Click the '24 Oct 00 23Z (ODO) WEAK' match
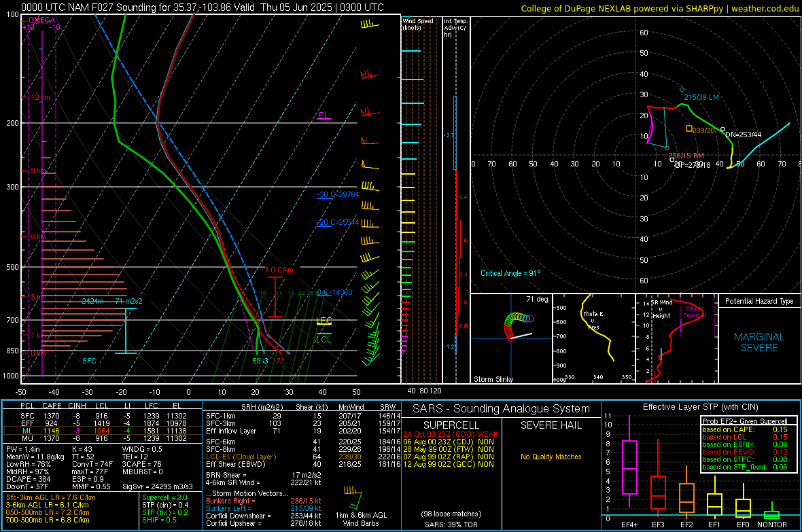Screen dimensions: 802x532 tap(451, 434)
